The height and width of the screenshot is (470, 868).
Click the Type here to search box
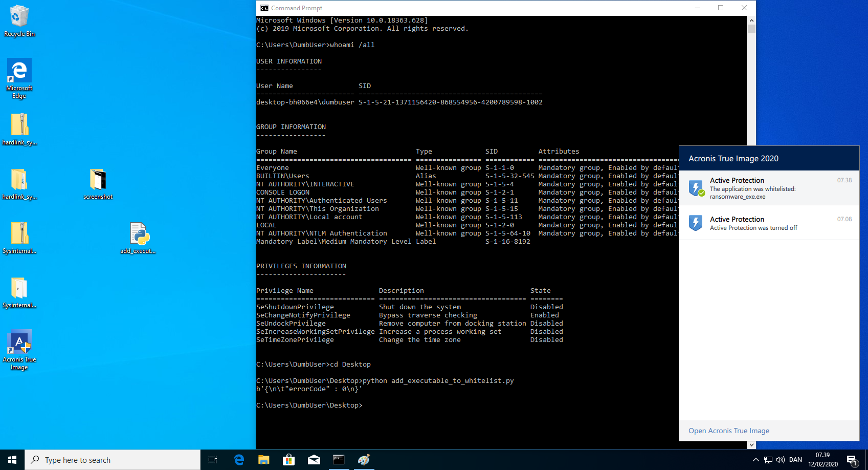[113, 460]
